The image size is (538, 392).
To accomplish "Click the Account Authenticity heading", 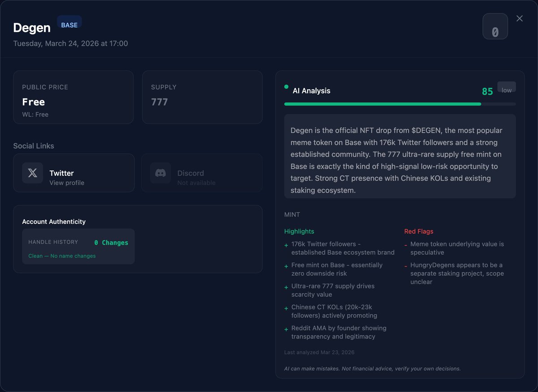I will click(x=54, y=222).
